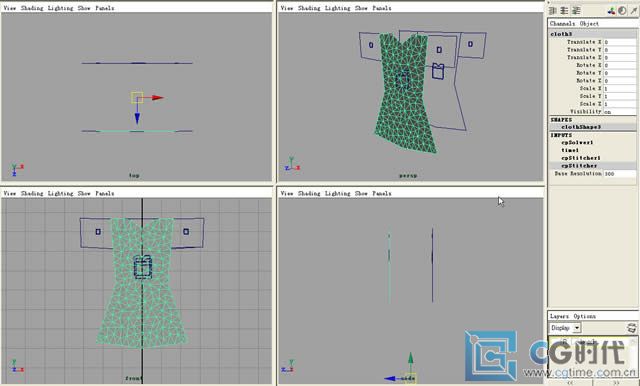Image resolution: width=640 pixels, height=386 pixels.
Task: Click the Scale Y value field
Action: [620, 96]
